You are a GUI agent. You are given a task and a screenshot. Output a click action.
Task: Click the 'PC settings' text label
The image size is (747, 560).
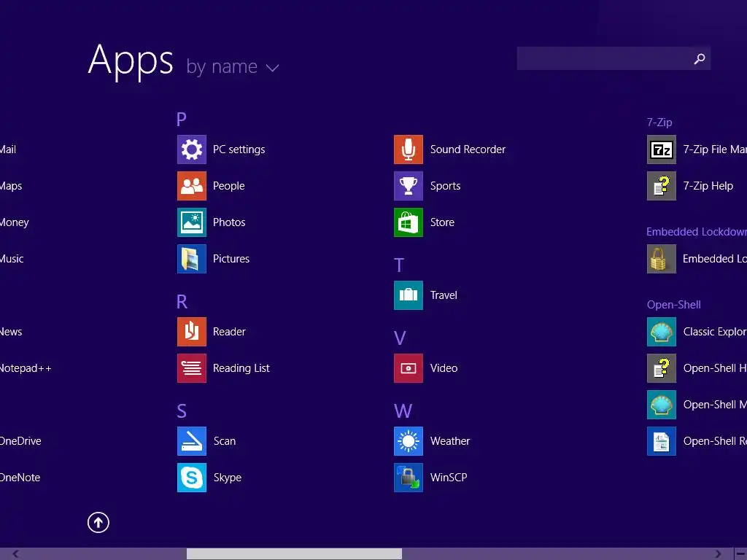click(x=239, y=149)
